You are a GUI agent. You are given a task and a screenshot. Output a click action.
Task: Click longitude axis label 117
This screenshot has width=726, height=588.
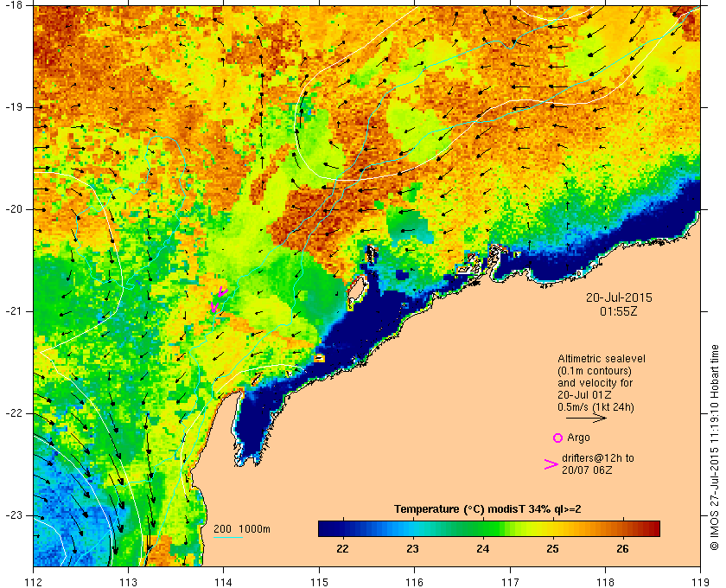click(x=510, y=581)
